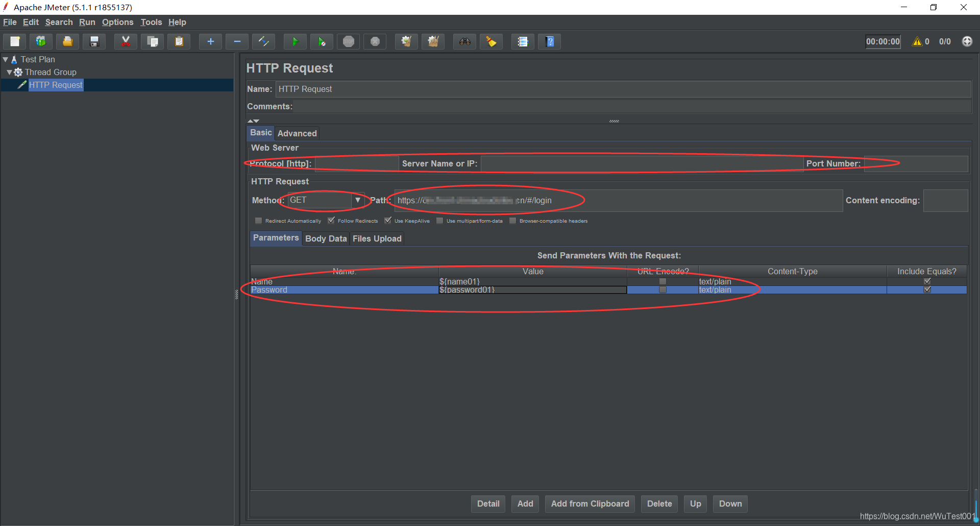Switch to the Advanced tab
The height and width of the screenshot is (526, 980).
[x=297, y=133]
